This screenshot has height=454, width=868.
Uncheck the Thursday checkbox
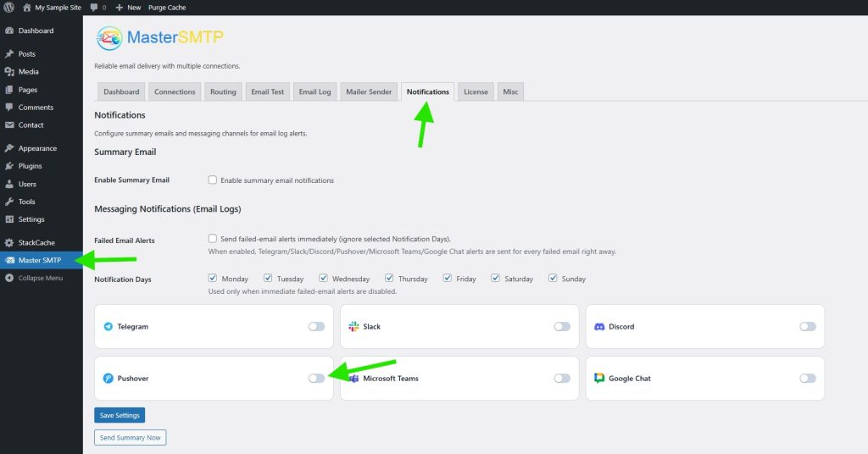(389, 278)
